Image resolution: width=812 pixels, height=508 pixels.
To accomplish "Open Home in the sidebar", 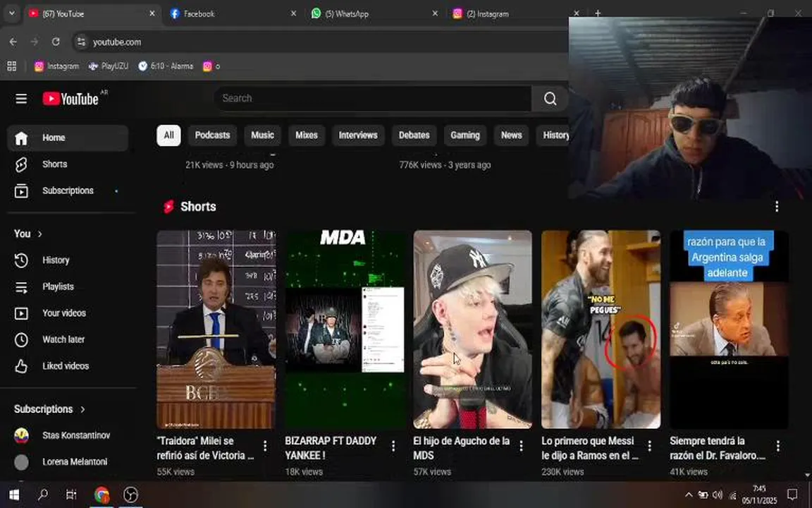I will point(68,138).
